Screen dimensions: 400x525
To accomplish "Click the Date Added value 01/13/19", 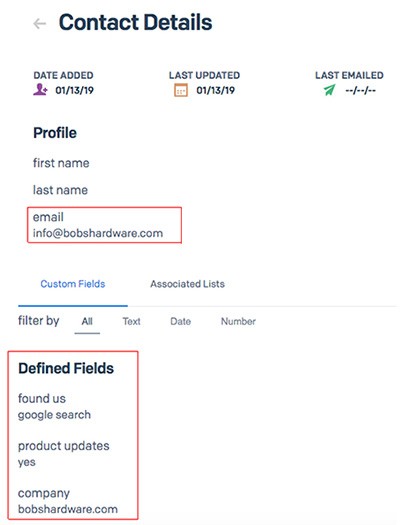I will (x=74, y=90).
